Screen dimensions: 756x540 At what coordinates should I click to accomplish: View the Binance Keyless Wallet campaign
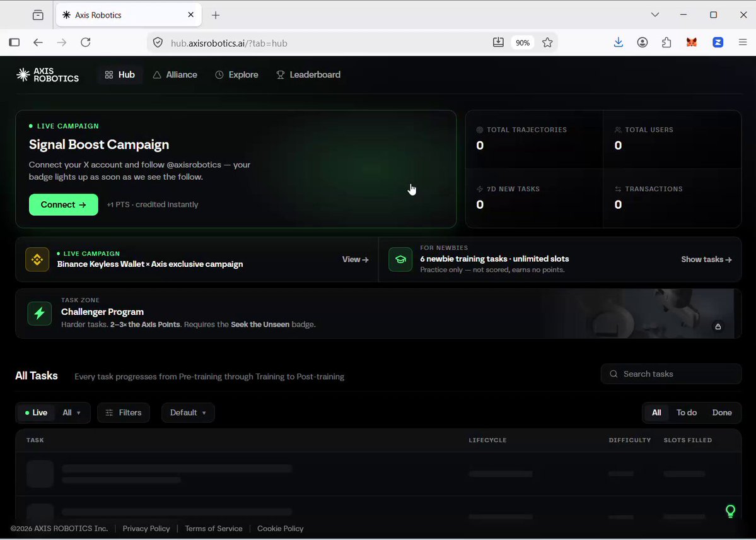[356, 260]
